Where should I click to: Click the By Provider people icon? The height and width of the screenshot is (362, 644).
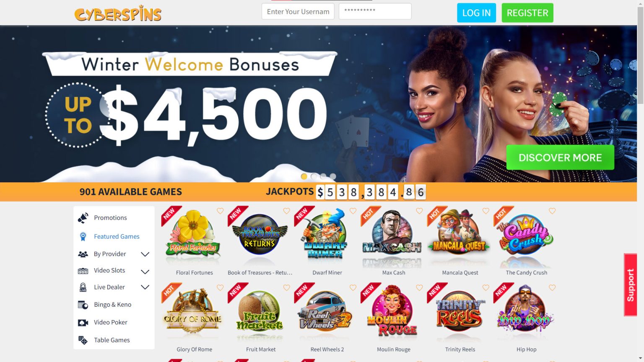pyautogui.click(x=83, y=254)
